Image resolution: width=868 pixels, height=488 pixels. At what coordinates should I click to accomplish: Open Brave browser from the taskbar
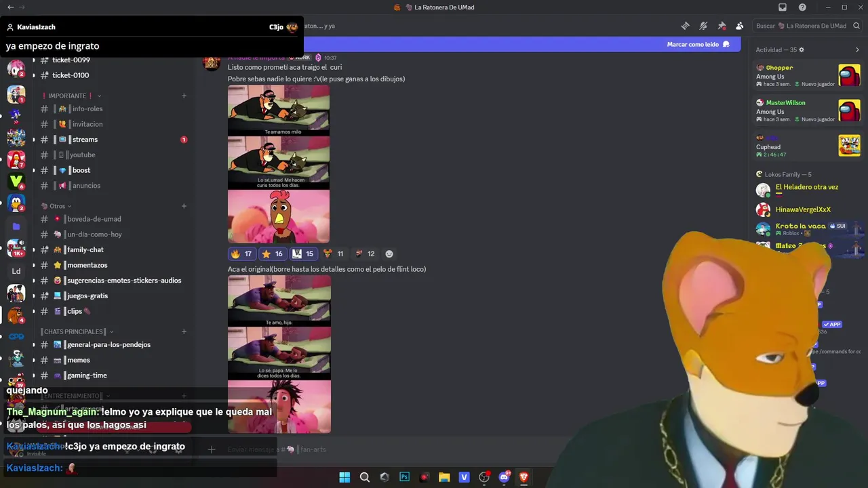[524, 477]
